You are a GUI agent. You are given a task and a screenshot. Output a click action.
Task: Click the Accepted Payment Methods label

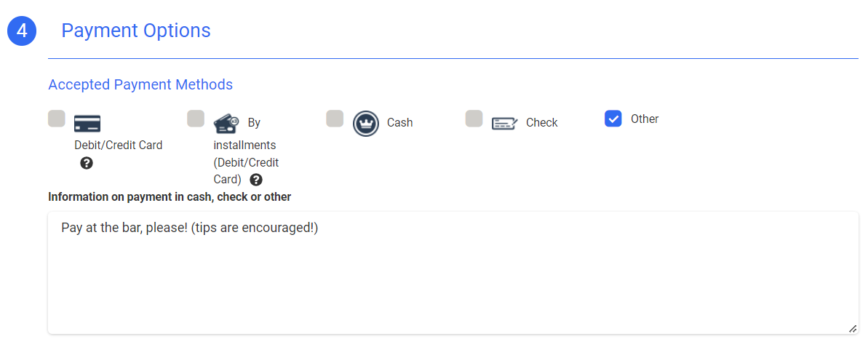140,85
